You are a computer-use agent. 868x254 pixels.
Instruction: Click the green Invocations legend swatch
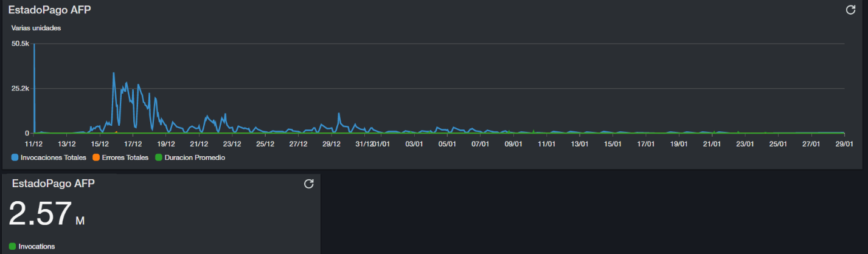click(12, 246)
